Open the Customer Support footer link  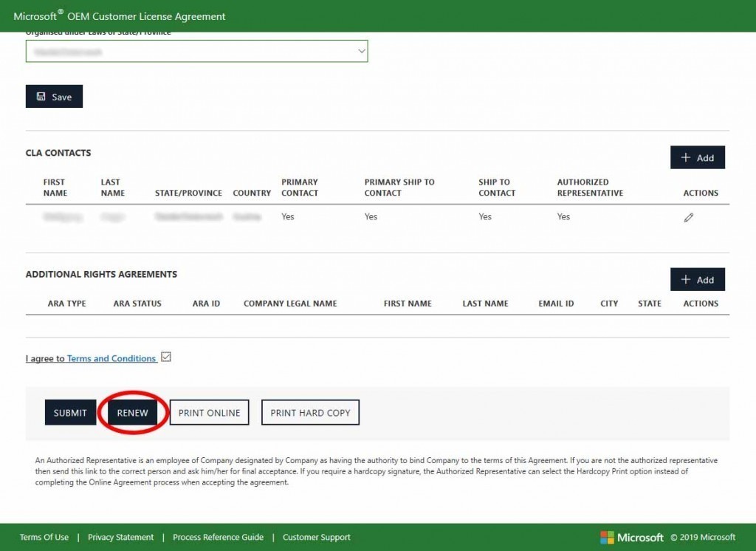(316, 537)
